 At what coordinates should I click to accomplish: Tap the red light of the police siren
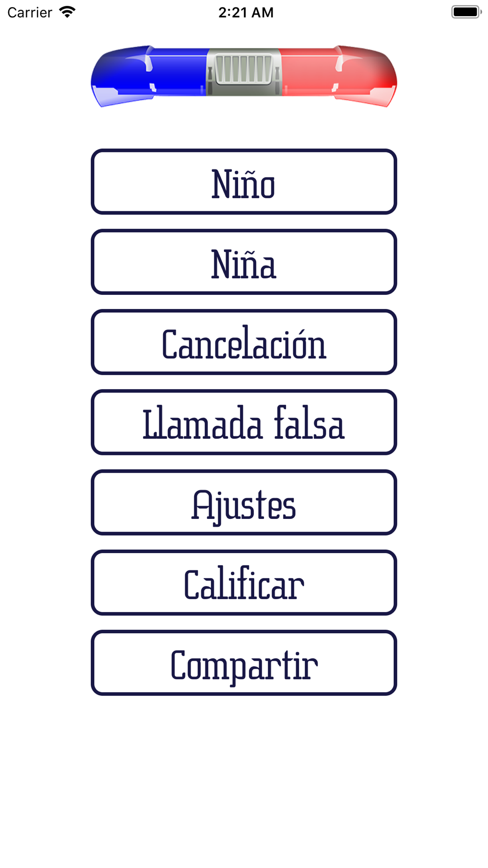click(339, 76)
